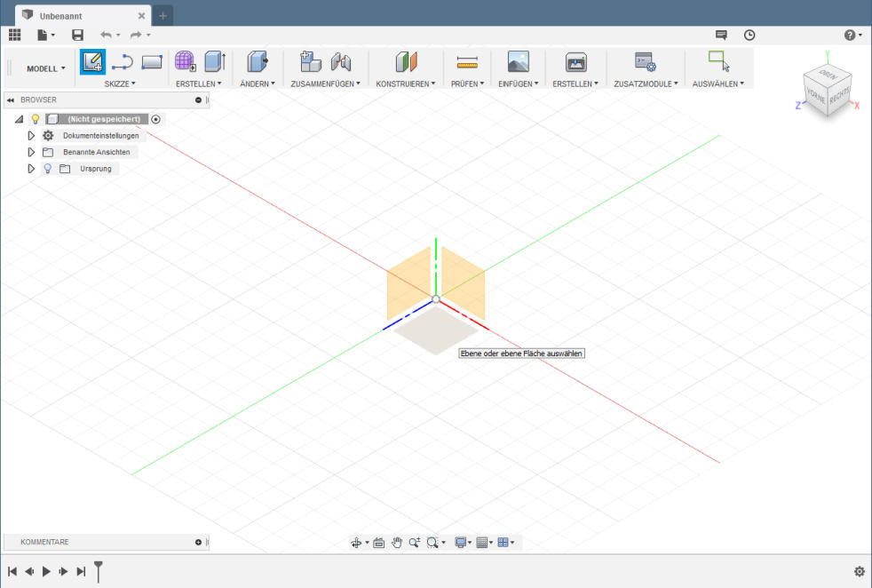This screenshot has height=588, width=872.
Task: Save the design with the floppy icon
Action: 78,35
